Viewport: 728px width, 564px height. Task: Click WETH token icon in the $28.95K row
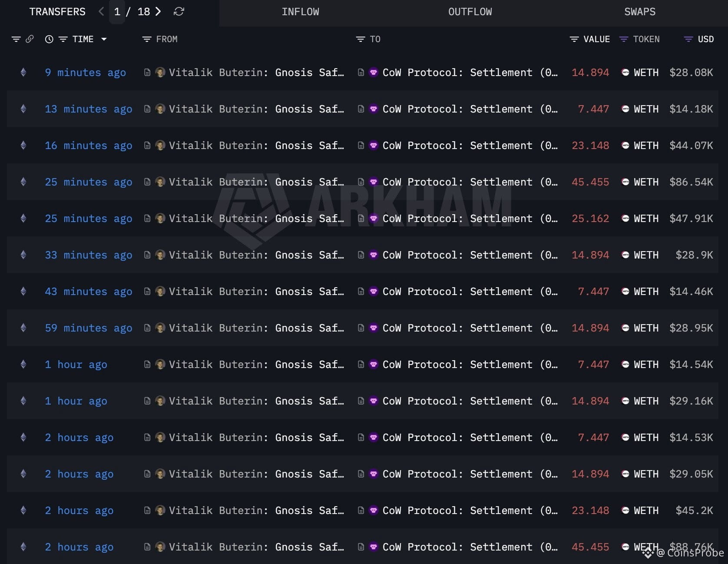click(x=625, y=328)
